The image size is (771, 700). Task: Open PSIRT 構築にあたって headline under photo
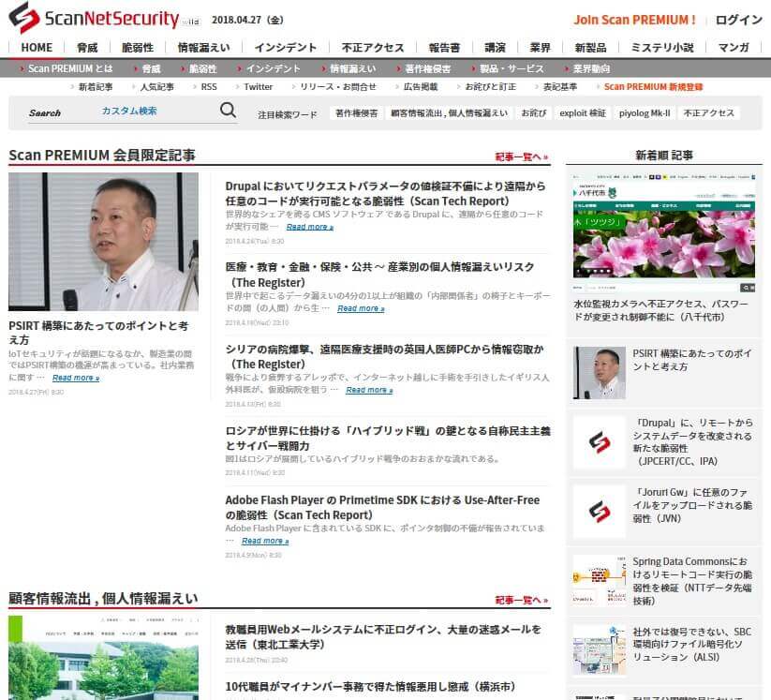coord(98,333)
